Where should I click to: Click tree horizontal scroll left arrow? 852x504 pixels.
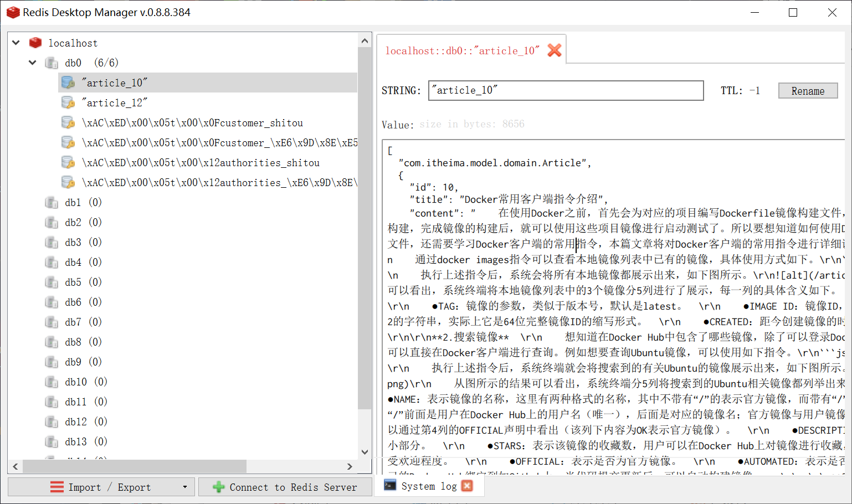point(16,466)
